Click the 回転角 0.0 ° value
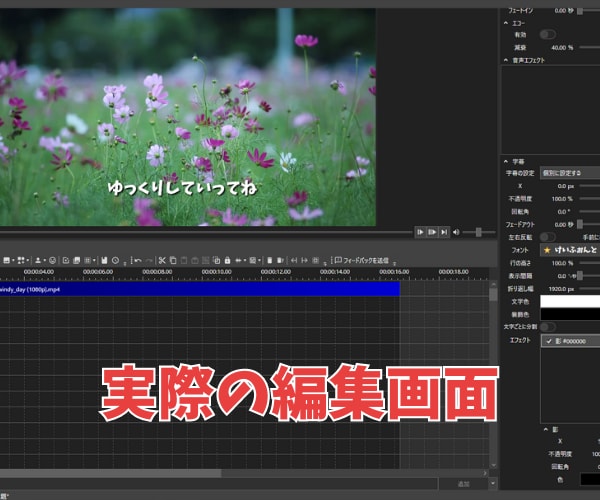The height and width of the screenshot is (500, 600). coord(564,212)
